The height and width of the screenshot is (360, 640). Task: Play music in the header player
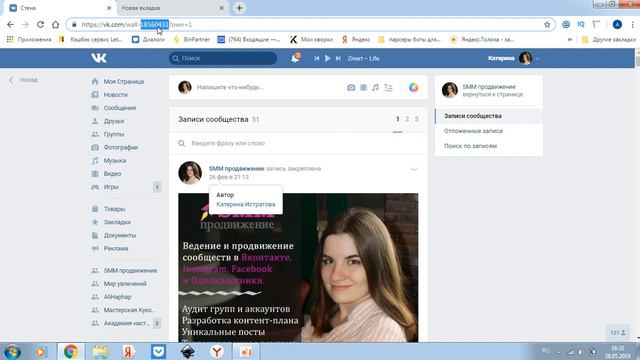(x=327, y=58)
